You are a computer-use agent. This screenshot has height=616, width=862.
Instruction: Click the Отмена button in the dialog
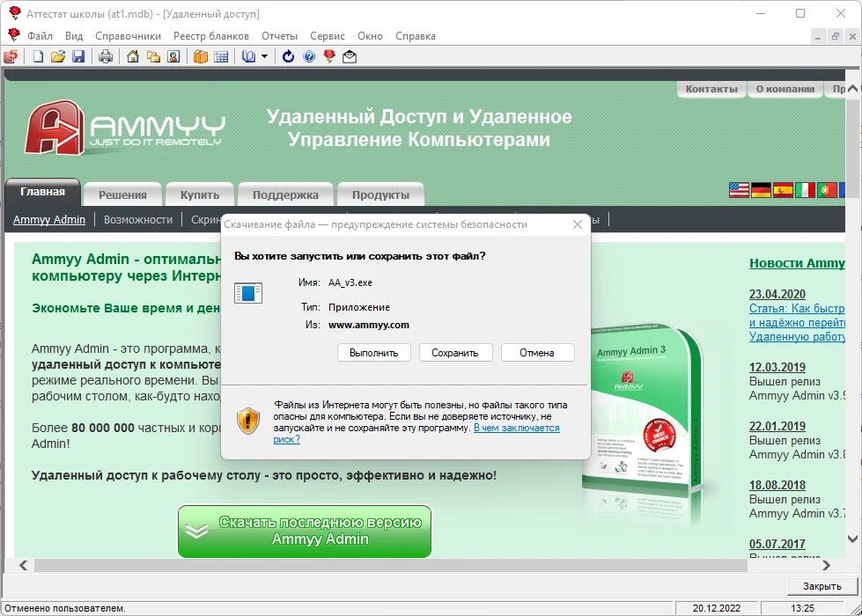537,353
